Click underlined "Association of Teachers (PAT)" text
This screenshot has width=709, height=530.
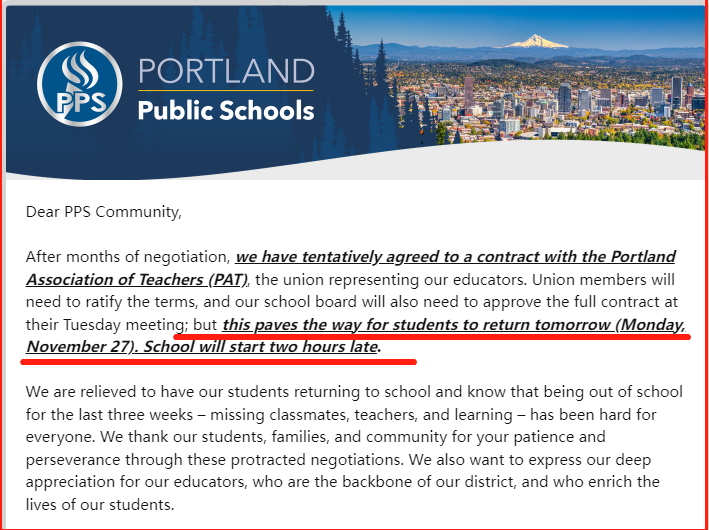point(136,279)
